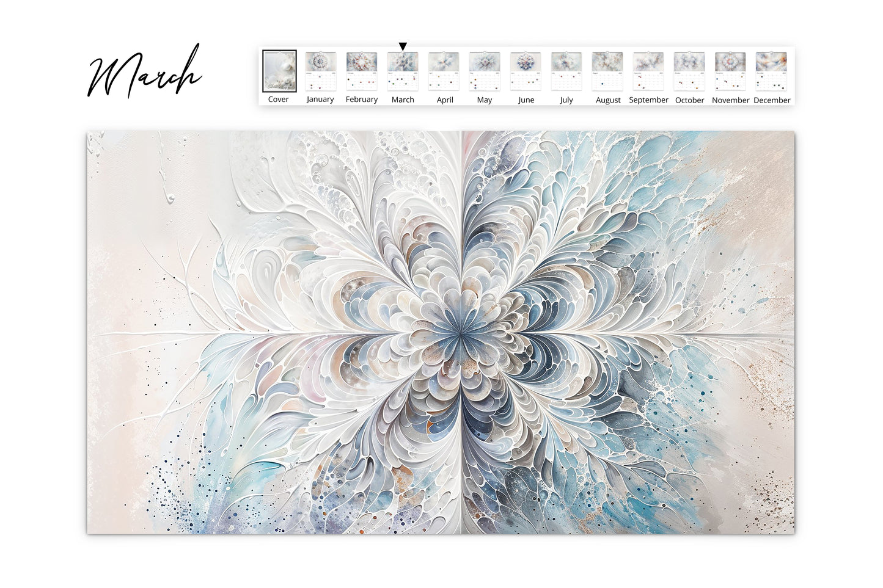
Task: Click the 'May' text label
Action: coord(485,100)
